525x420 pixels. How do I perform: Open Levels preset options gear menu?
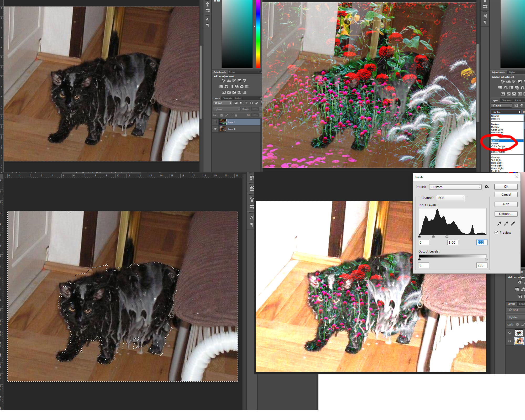[x=487, y=187]
